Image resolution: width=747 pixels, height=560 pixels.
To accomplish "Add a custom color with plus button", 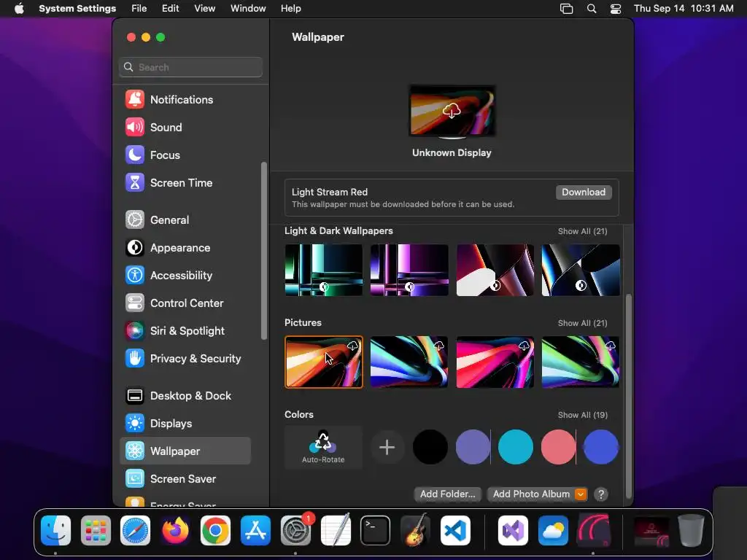I will [387, 447].
